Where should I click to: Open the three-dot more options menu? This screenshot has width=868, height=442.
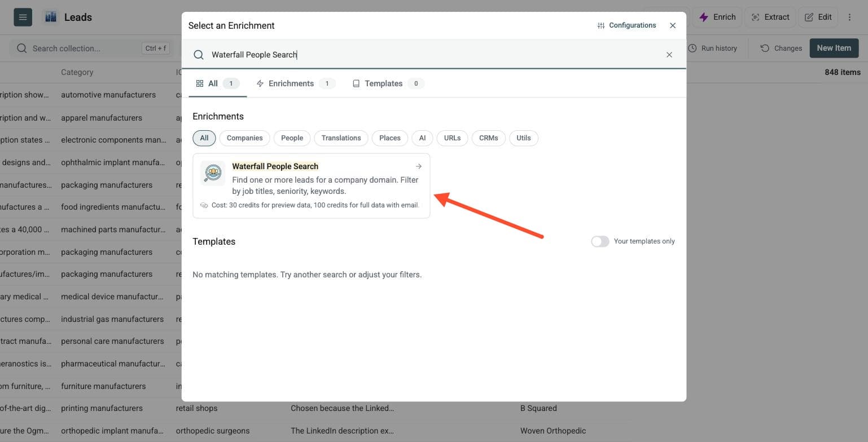tap(849, 17)
